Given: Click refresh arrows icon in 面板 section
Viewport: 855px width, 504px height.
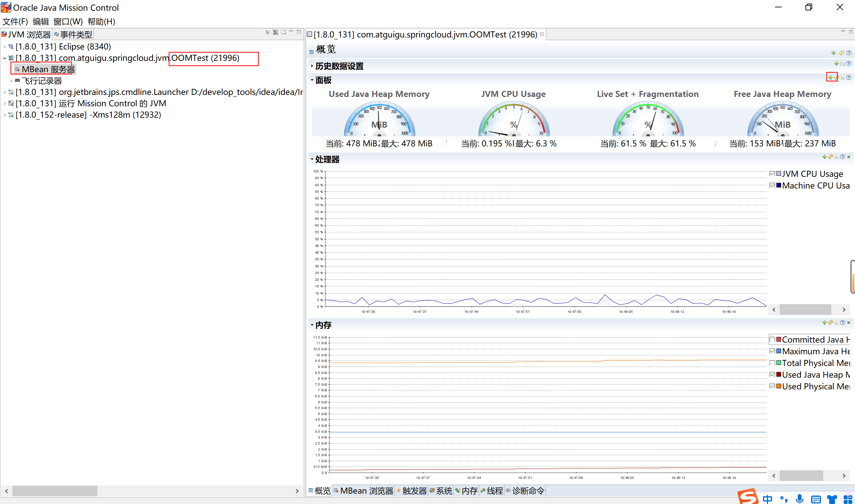Looking at the screenshot, I should point(836,78).
